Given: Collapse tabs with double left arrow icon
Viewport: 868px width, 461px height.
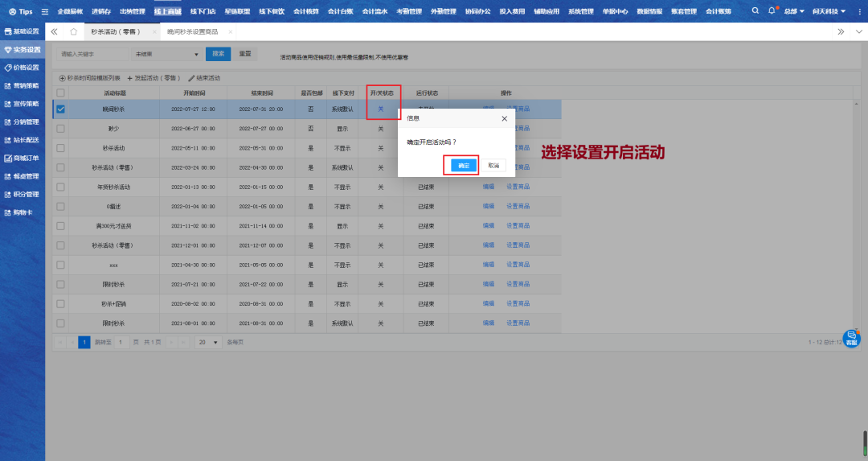Looking at the screenshot, I should (54, 31).
